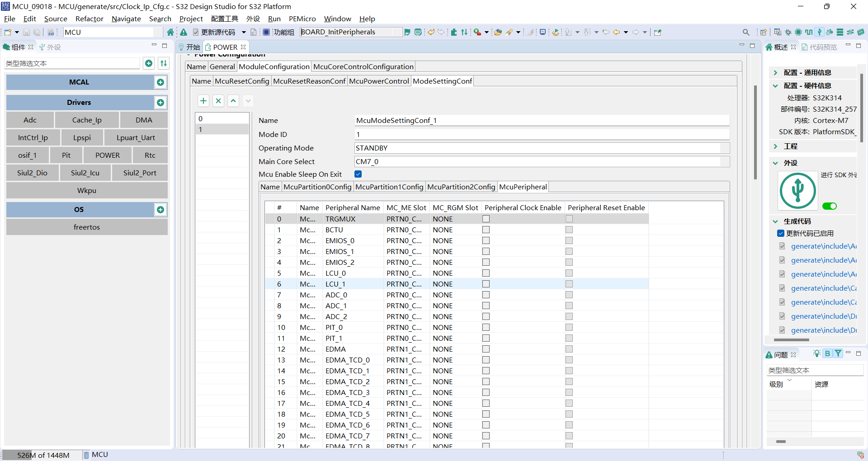Launch the Debug bug icon
868x461 pixels.
[x=788, y=32]
